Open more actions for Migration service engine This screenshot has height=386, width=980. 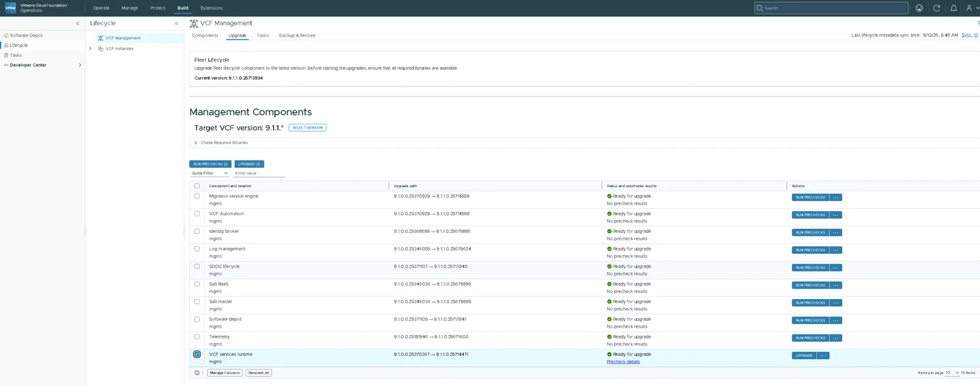click(x=835, y=197)
